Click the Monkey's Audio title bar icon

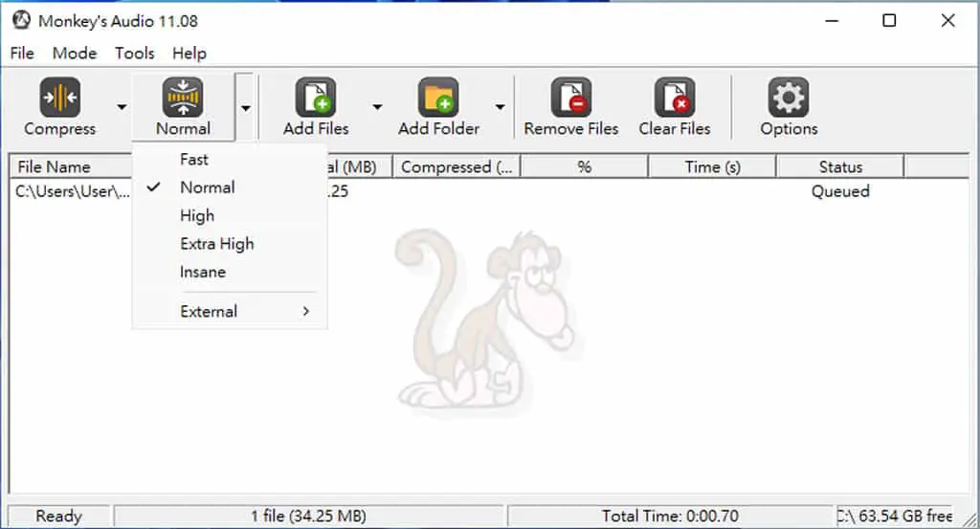pos(21,21)
